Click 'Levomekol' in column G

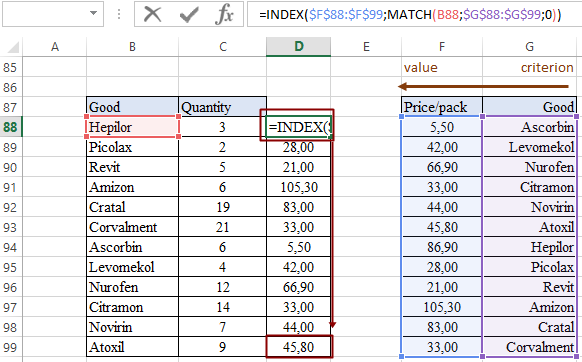(x=530, y=147)
